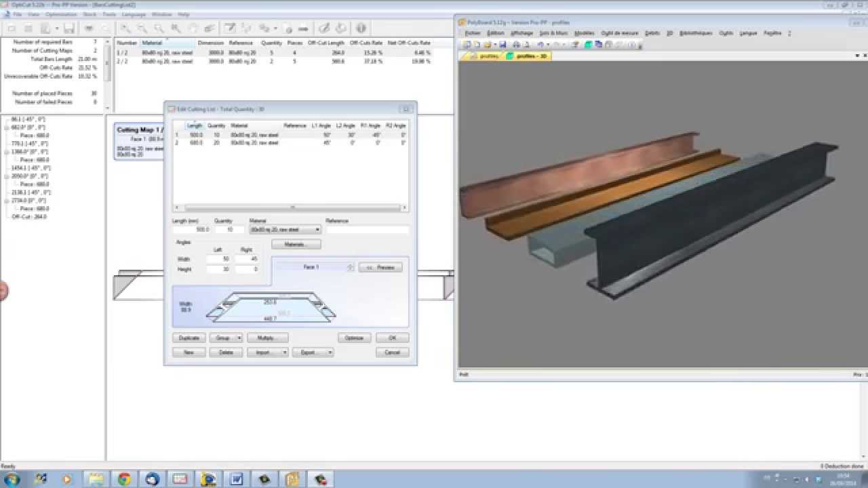Viewport: 868px width, 488px height.
Task: Select the Off-Cut : 264.0 tree item
Action: point(29,217)
